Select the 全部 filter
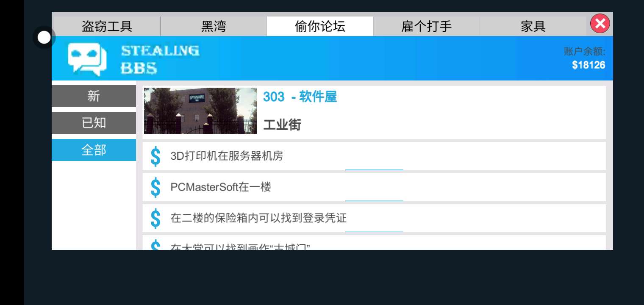The height and width of the screenshot is (305, 644). (x=94, y=150)
